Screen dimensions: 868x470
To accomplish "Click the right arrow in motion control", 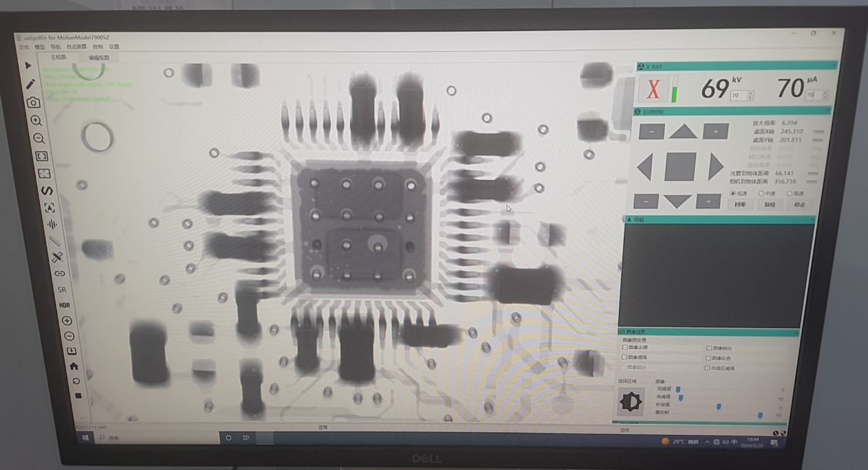I will tap(716, 166).
